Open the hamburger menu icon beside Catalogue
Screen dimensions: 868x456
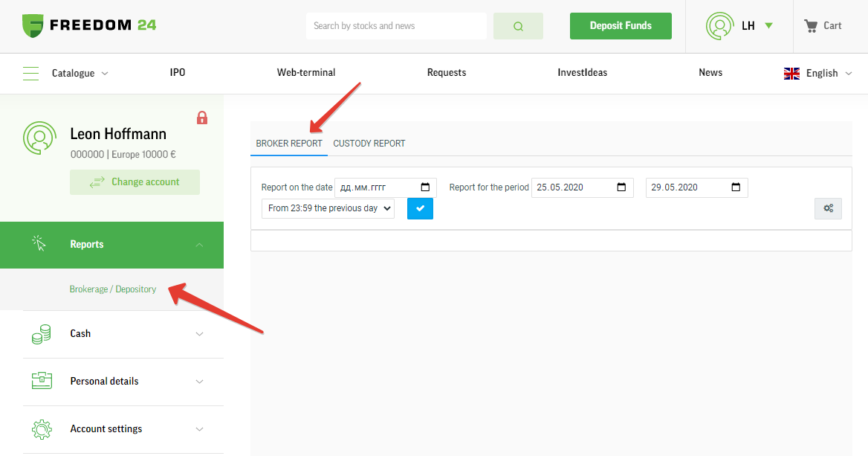click(x=31, y=73)
